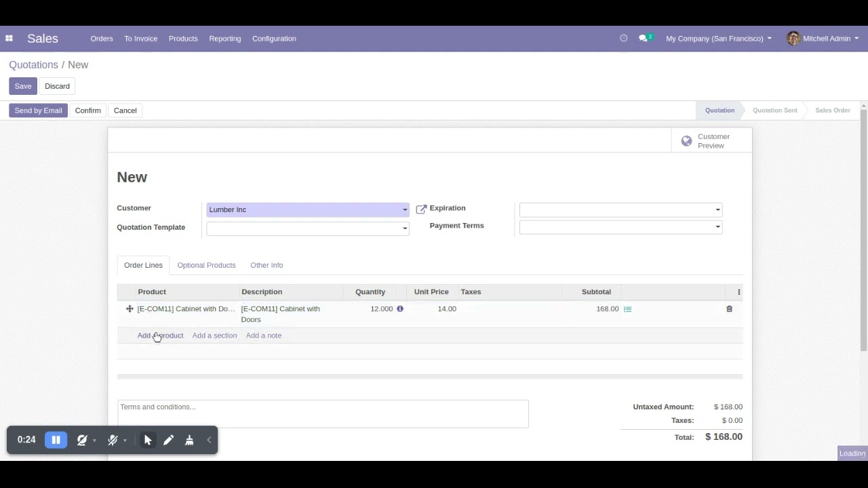Viewport: 868px width, 488px height.
Task: Select the cursor pointer tool in recorder
Action: pos(148,440)
